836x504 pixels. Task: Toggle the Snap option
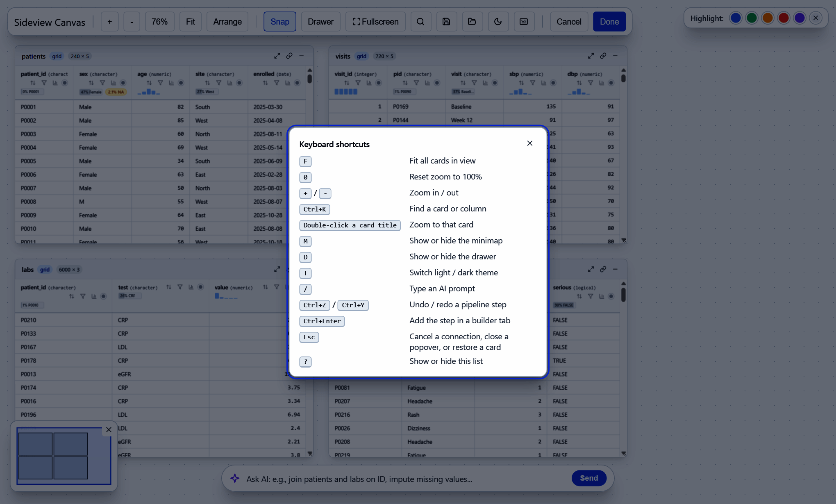click(280, 22)
